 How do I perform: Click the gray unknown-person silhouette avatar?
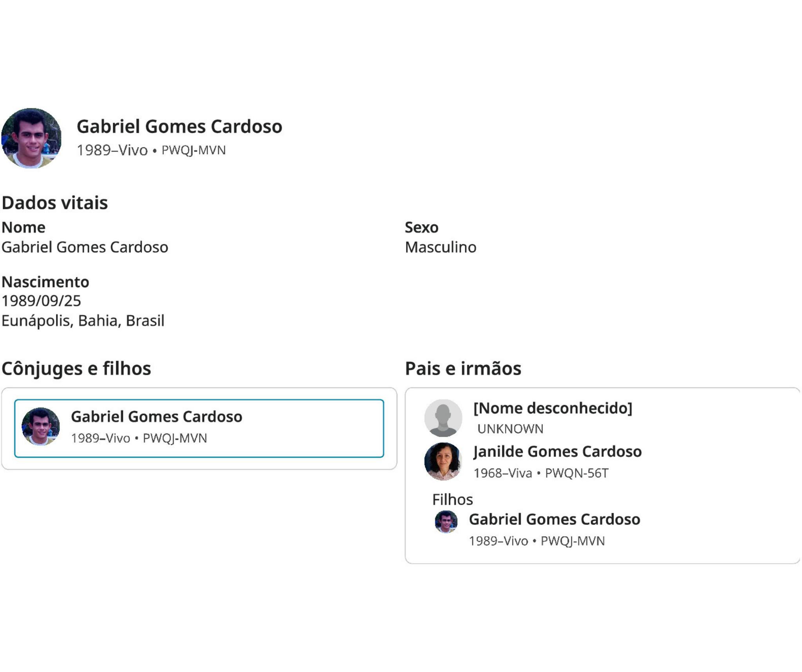443,418
